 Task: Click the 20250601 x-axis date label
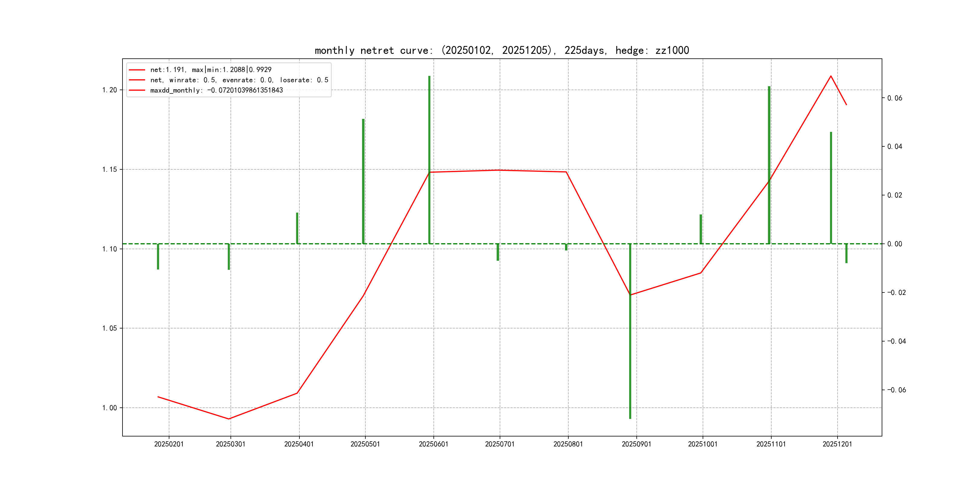coord(433,444)
